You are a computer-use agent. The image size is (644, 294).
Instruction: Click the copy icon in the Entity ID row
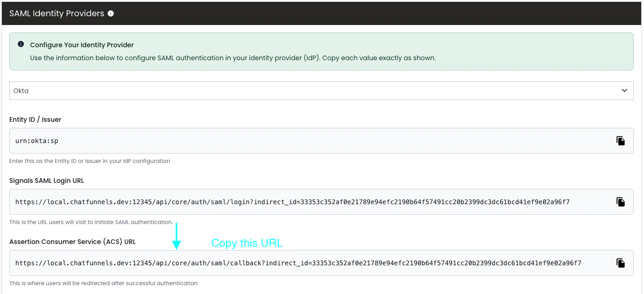coord(621,140)
